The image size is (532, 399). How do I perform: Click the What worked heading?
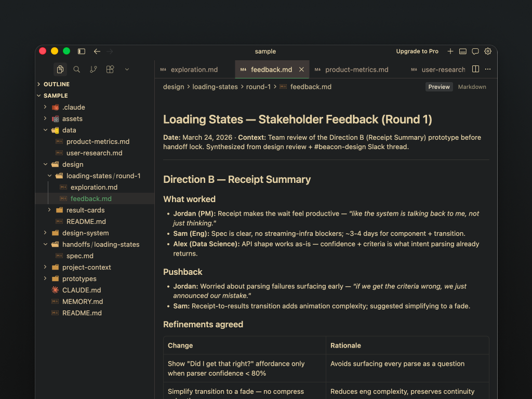click(189, 199)
